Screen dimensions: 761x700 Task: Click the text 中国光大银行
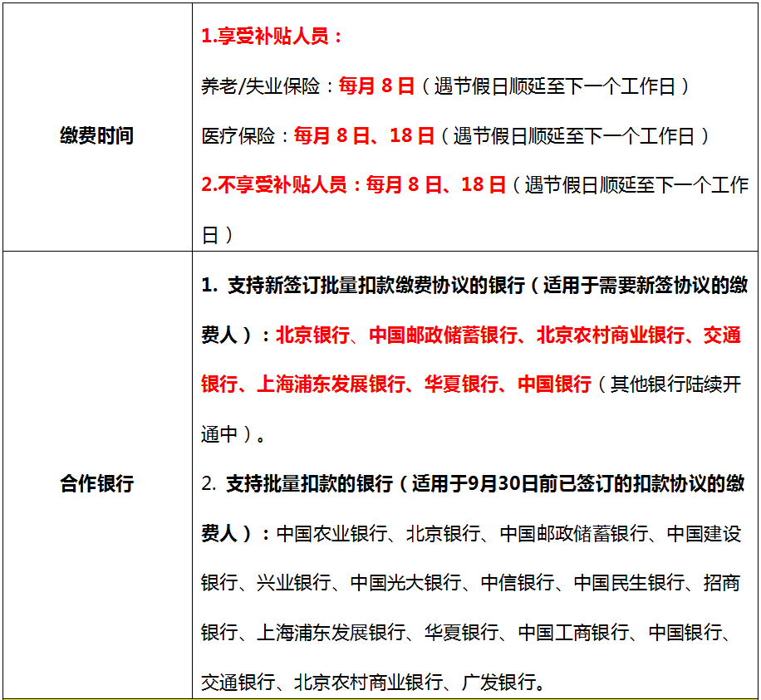[x=405, y=583]
